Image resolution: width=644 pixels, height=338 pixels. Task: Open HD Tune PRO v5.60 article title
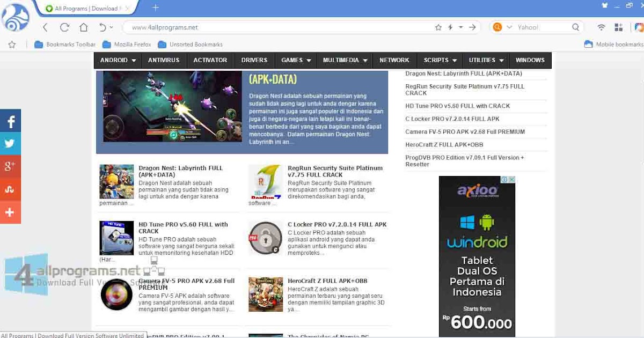tap(183, 227)
